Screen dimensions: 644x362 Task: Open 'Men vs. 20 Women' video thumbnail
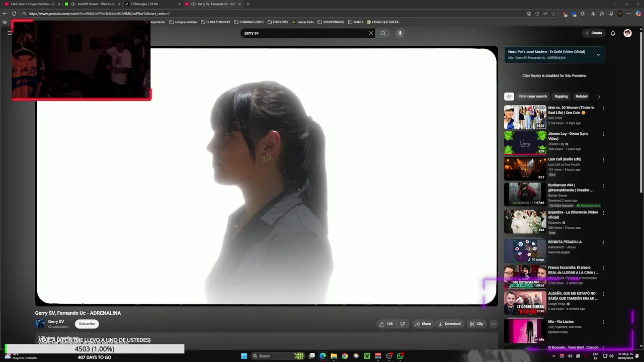pos(525,117)
